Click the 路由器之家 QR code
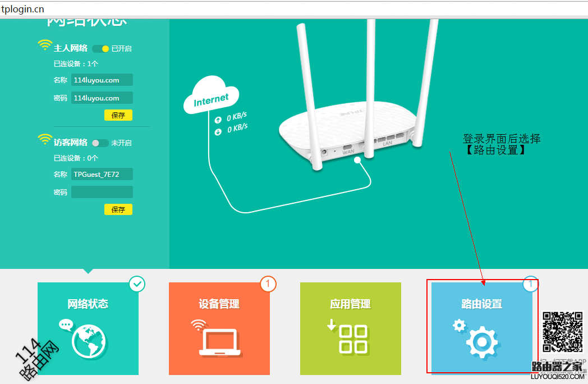The height and width of the screenshot is (384, 588). (x=563, y=331)
